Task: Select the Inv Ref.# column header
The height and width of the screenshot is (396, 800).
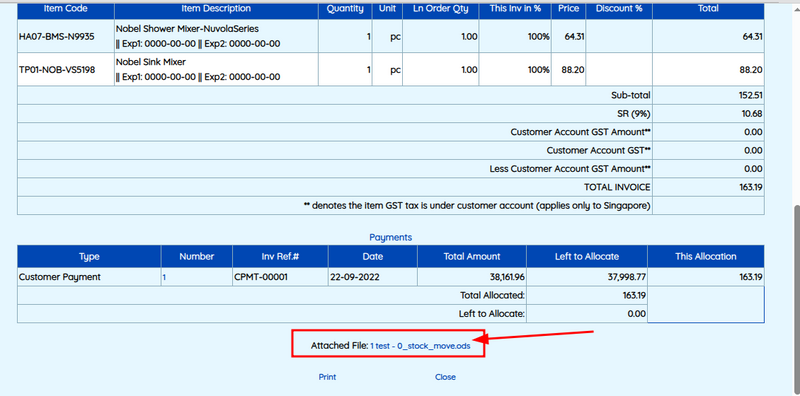Action: pos(280,257)
